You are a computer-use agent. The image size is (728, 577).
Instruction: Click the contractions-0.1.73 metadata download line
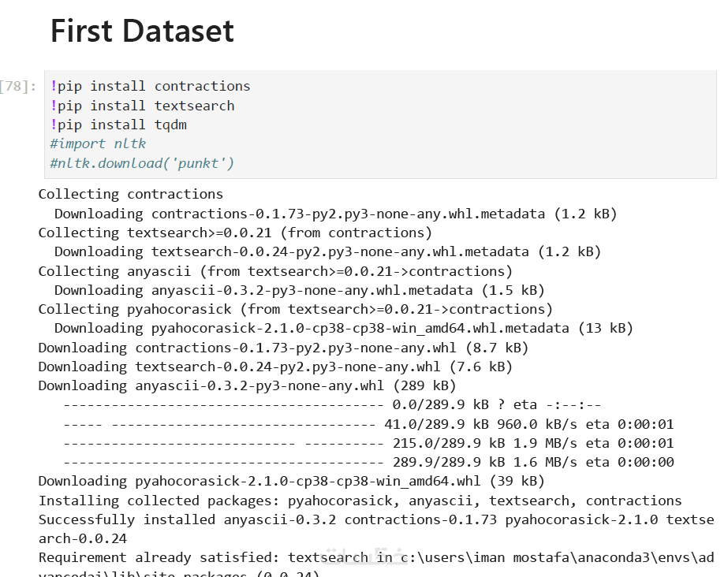click(335, 214)
